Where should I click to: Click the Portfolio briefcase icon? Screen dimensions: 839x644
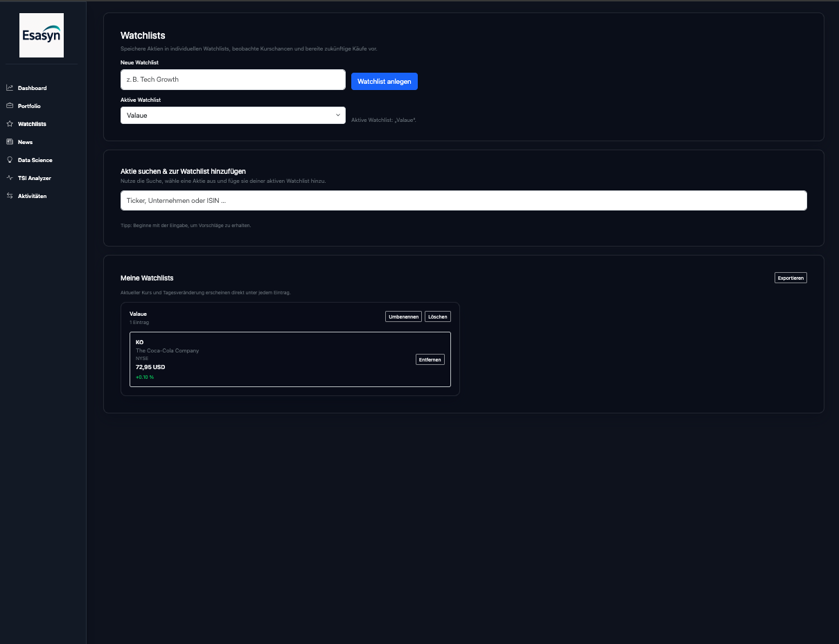point(10,106)
